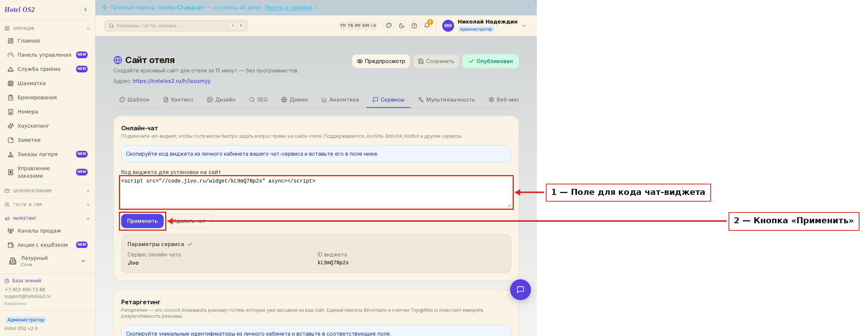Open the color theme palette icon
This screenshot has height=336, width=868.
(389, 26)
